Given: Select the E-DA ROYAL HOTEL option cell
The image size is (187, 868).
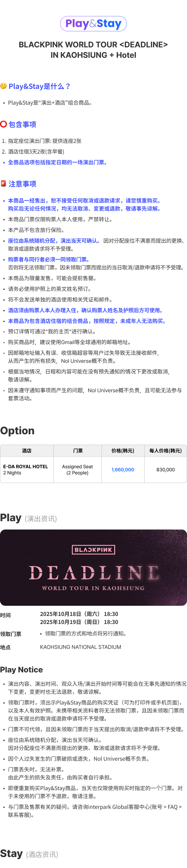Looking at the screenshot, I should 27,469.
